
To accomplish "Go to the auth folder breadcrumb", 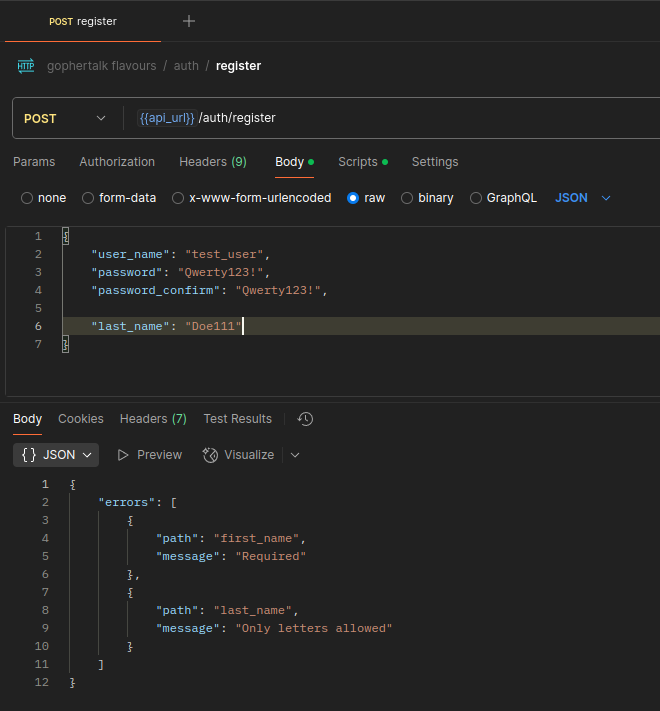I will 186,66.
